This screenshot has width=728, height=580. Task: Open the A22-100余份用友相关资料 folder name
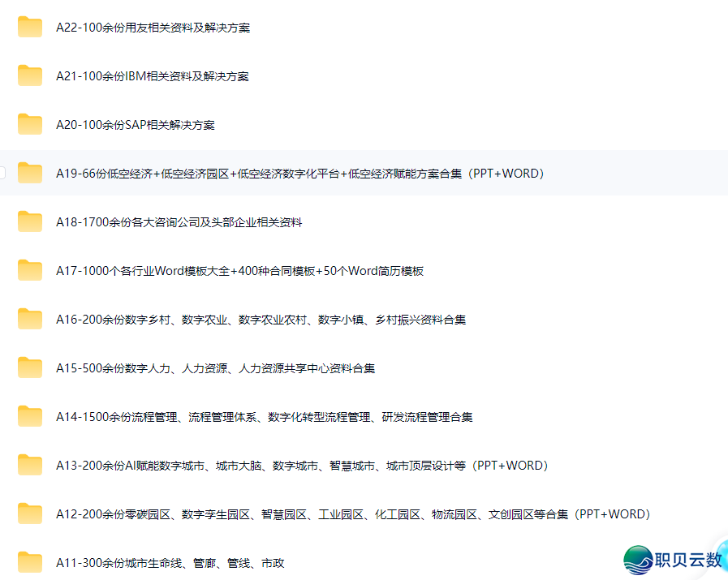pyautogui.click(x=153, y=28)
